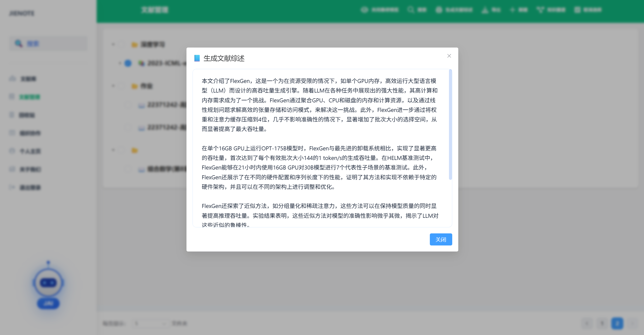The height and width of the screenshot is (335, 644).
Task: Collapse the first folder tree arrow
Action: [113, 45]
